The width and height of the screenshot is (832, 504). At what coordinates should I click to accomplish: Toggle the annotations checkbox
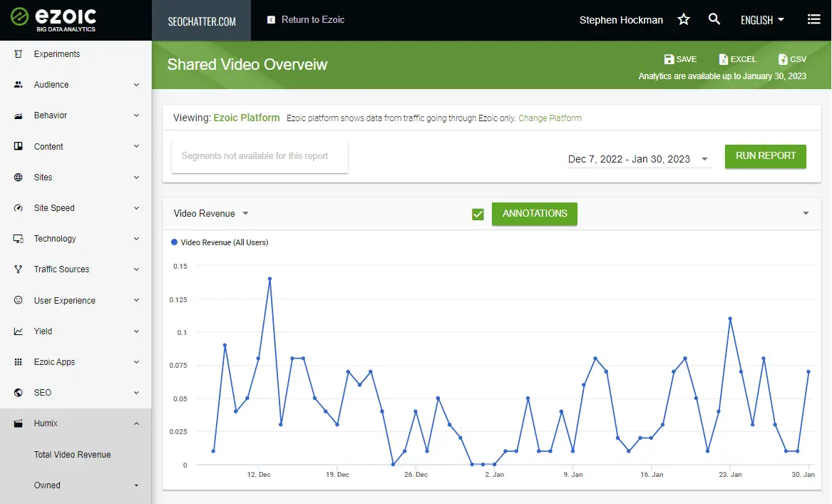pos(478,215)
